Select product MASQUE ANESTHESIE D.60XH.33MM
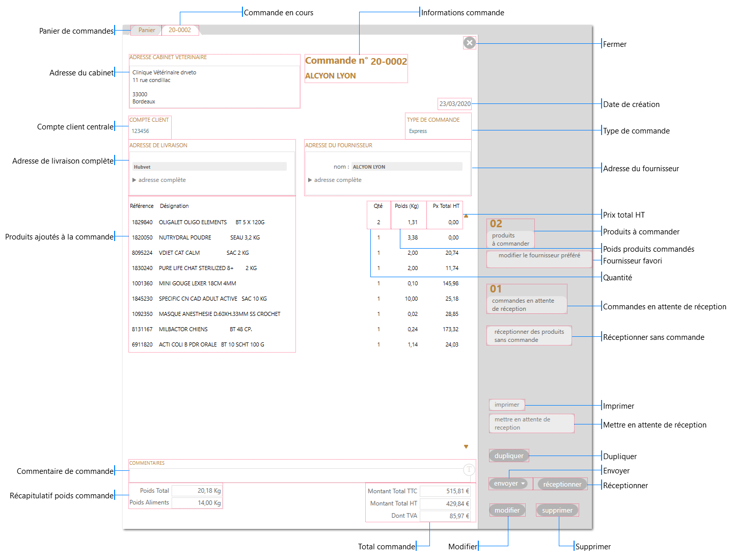733x560 pixels. (x=220, y=314)
